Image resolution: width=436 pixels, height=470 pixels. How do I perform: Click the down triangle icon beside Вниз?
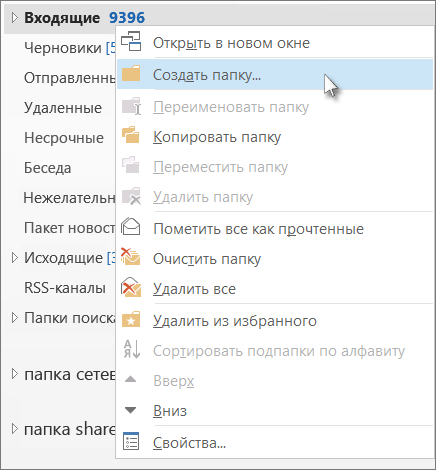[x=130, y=410]
